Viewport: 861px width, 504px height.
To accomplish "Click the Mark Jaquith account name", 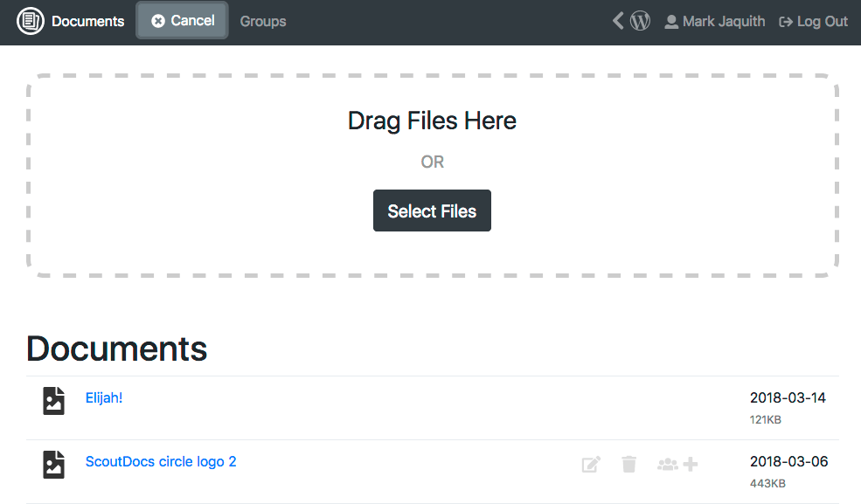I will click(x=722, y=20).
